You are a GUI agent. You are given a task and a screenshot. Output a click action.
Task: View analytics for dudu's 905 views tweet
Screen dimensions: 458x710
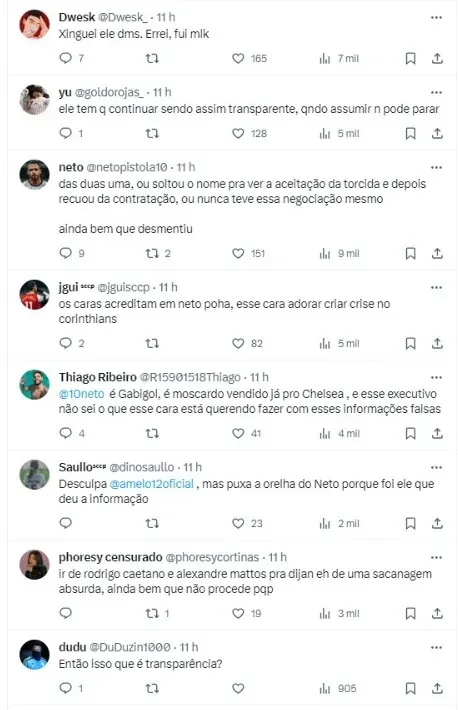(325, 689)
